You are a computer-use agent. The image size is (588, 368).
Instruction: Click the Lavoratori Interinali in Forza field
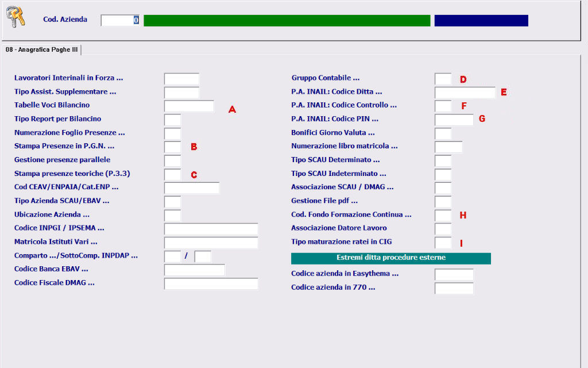point(181,79)
